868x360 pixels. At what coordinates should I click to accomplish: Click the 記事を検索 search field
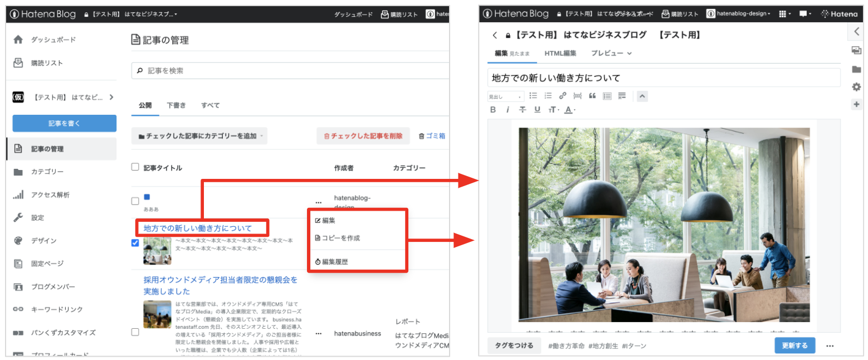(x=290, y=71)
